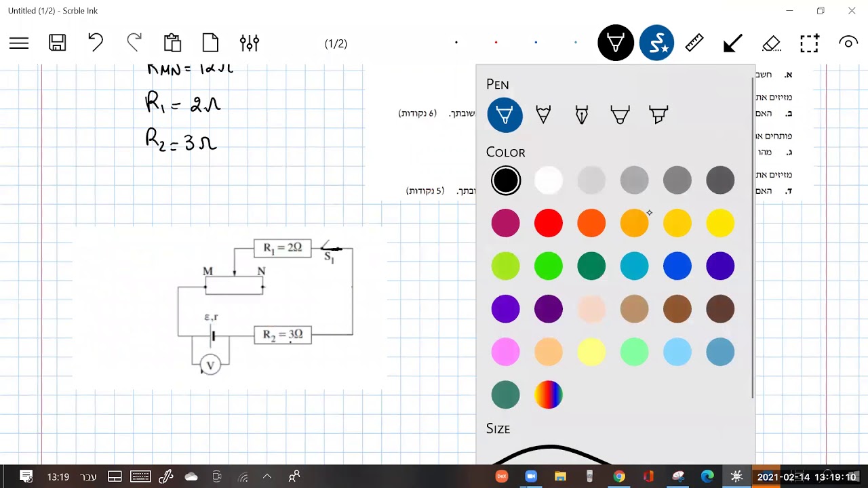
Task: Open Microsoft Edge from the taskbar
Action: point(707,476)
